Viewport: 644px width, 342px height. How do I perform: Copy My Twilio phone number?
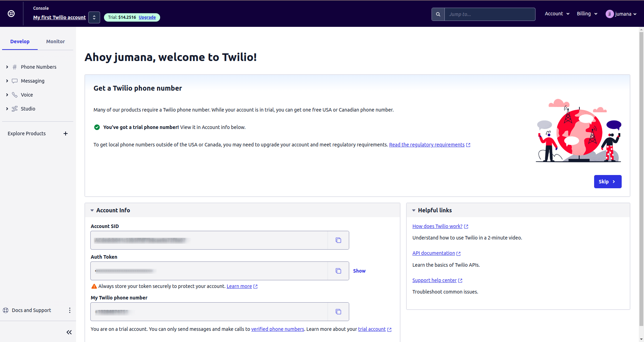click(338, 312)
